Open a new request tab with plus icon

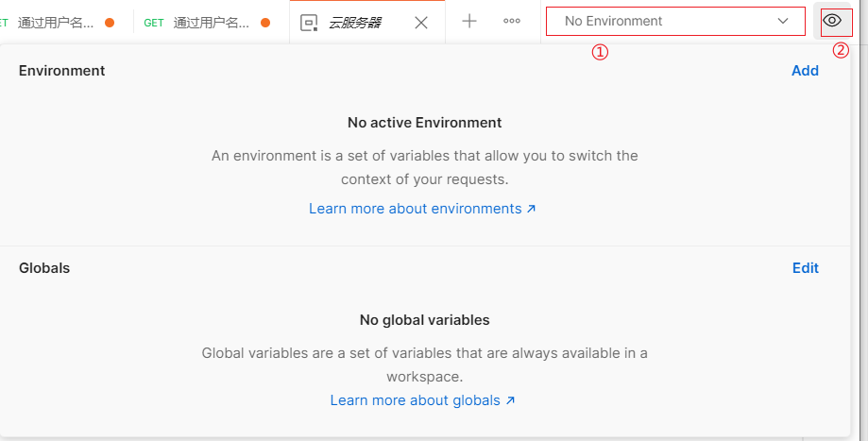pyautogui.click(x=468, y=22)
